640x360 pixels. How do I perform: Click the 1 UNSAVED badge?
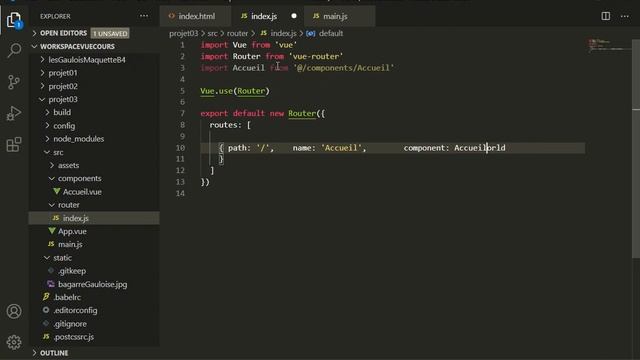[x=110, y=33]
